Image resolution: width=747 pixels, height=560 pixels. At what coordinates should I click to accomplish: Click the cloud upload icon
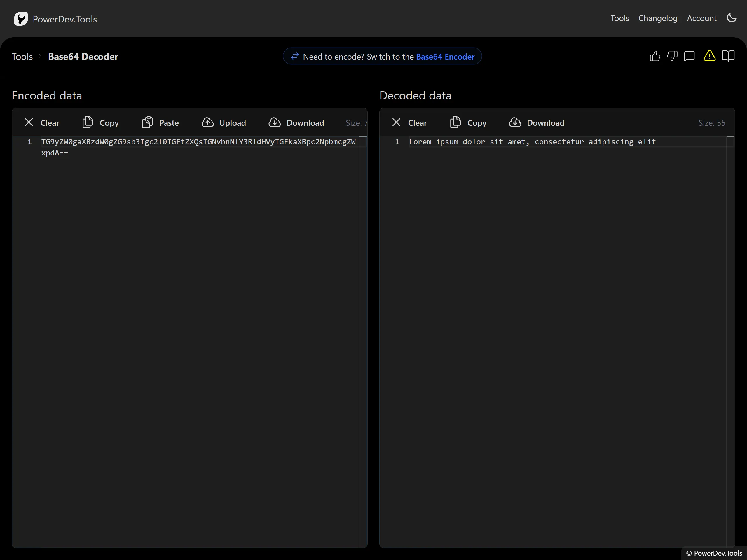208,122
